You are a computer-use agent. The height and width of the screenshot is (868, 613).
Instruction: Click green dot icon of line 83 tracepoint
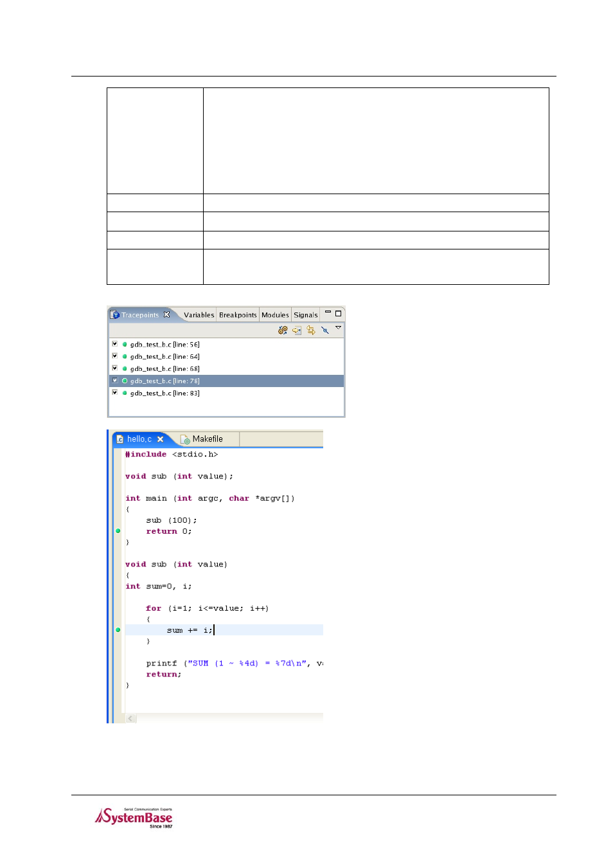125,393
